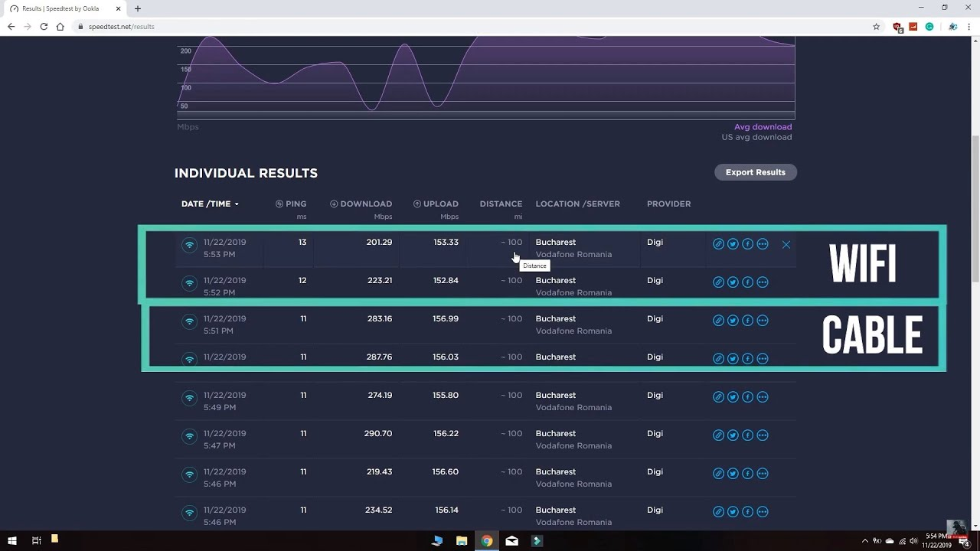Screen dimensions: 980x551
Task: Sort by the UPLOAD column header
Action: pyautogui.click(x=436, y=204)
